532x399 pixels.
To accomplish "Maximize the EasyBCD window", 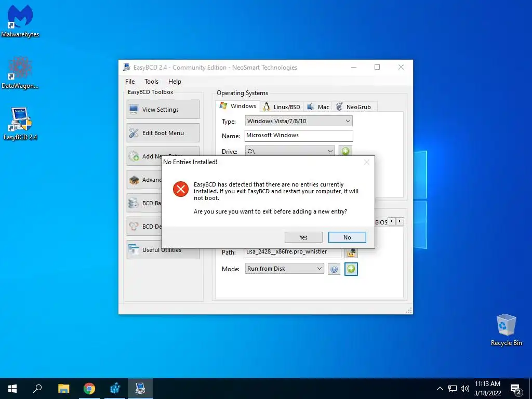I will 377,67.
